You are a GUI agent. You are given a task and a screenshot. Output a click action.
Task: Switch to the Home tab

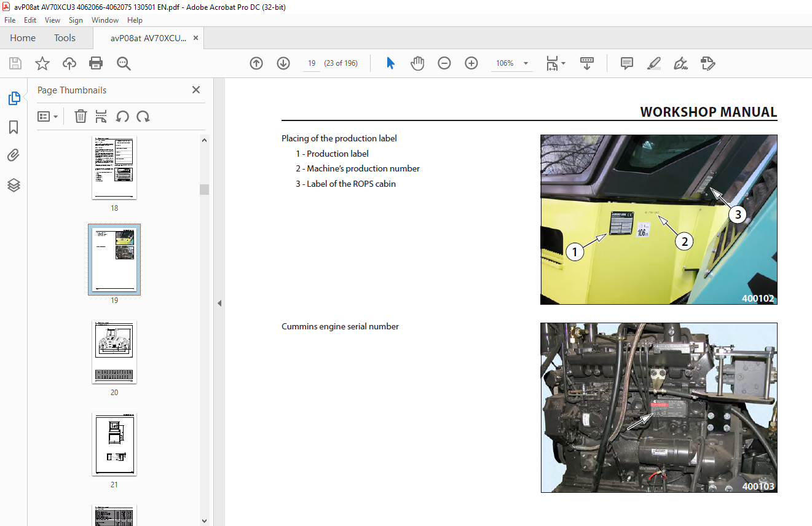coord(23,37)
